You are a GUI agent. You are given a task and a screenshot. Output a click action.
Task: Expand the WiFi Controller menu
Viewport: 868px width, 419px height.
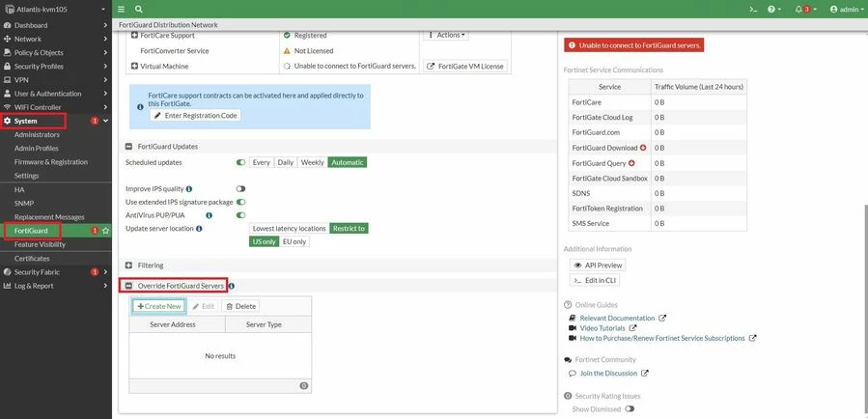point(55,107)
